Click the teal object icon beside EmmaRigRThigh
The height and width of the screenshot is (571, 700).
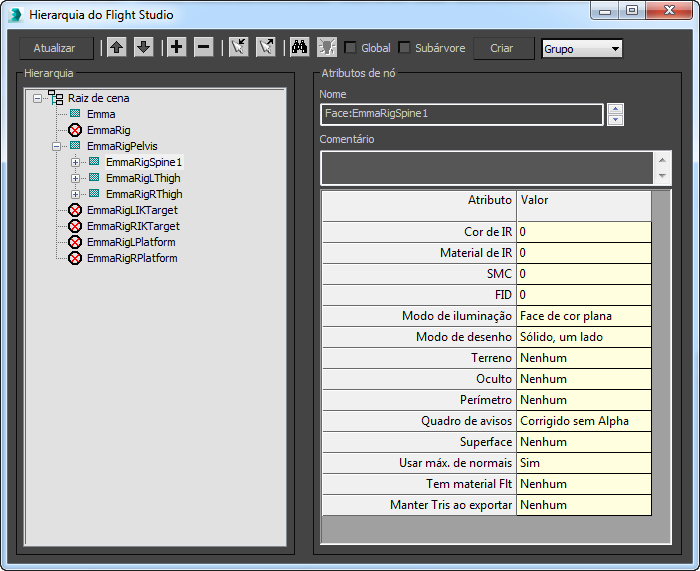[x=94, y=193]
